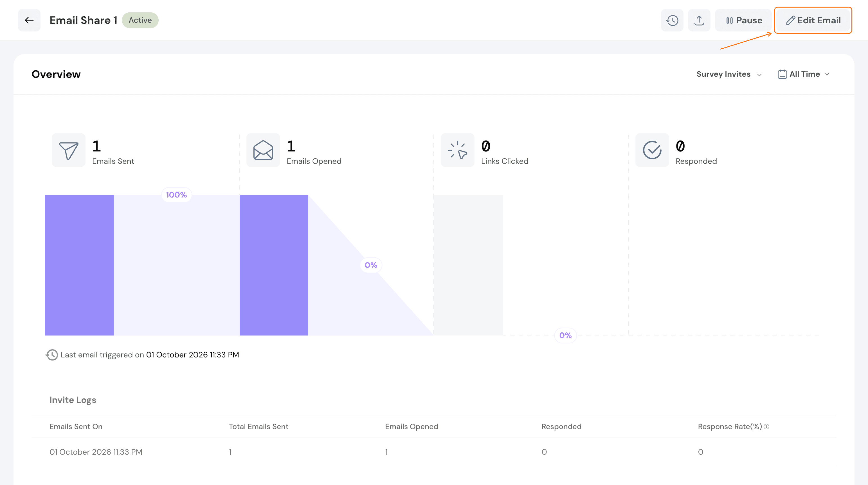Screen dimensions: 868x485
Task: Click the export upload icon
Action: point(699,20)
